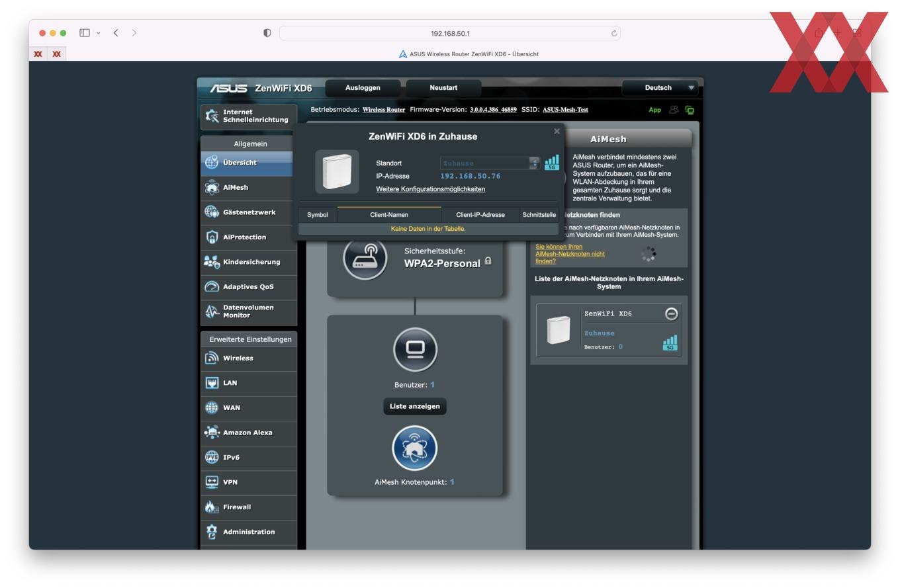The width and height of the screenshot is (900, 588).
Task: Click the Wireless Router mode link
Action: (x=384, y=110)
